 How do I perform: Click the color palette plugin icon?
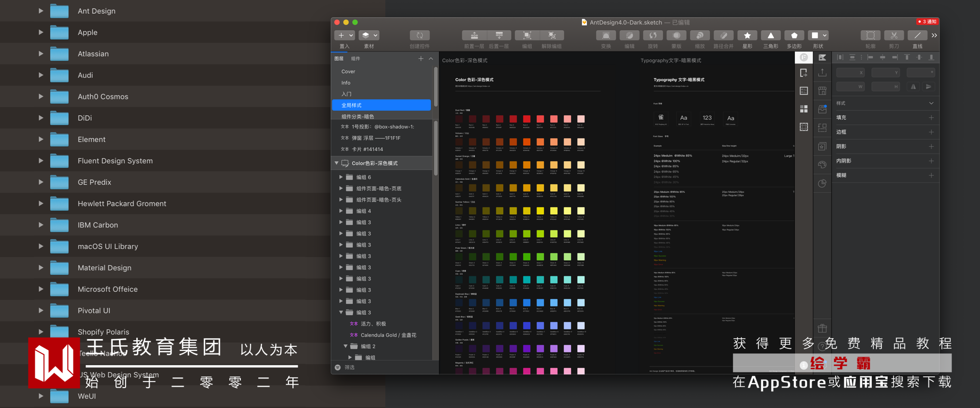pyautogui.click(x=822, y=165)
